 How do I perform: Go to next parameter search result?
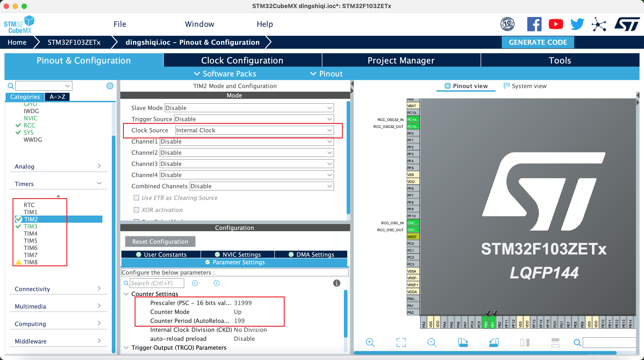(216, 283)
